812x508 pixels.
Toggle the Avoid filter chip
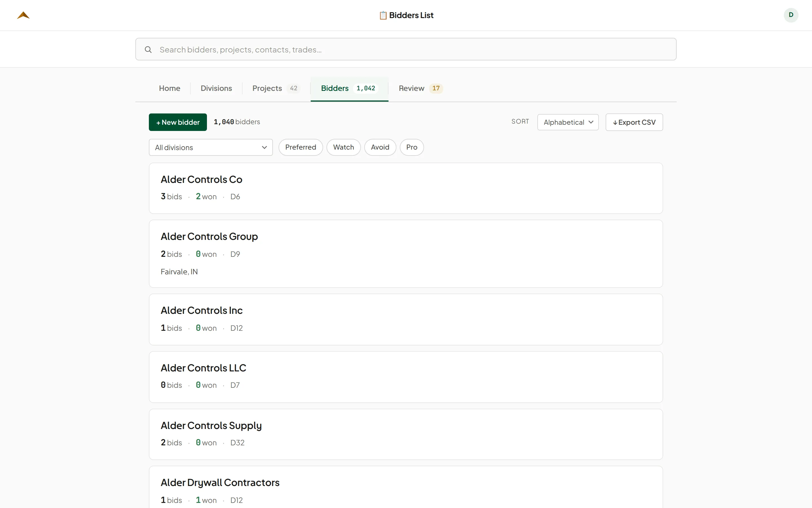[380, 147]
